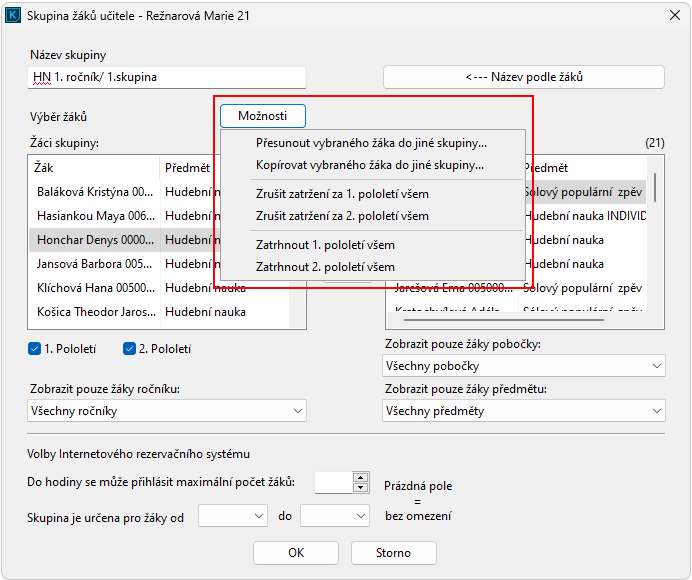
Task: Click the Název skupiny text field
Action: [166, 77]
